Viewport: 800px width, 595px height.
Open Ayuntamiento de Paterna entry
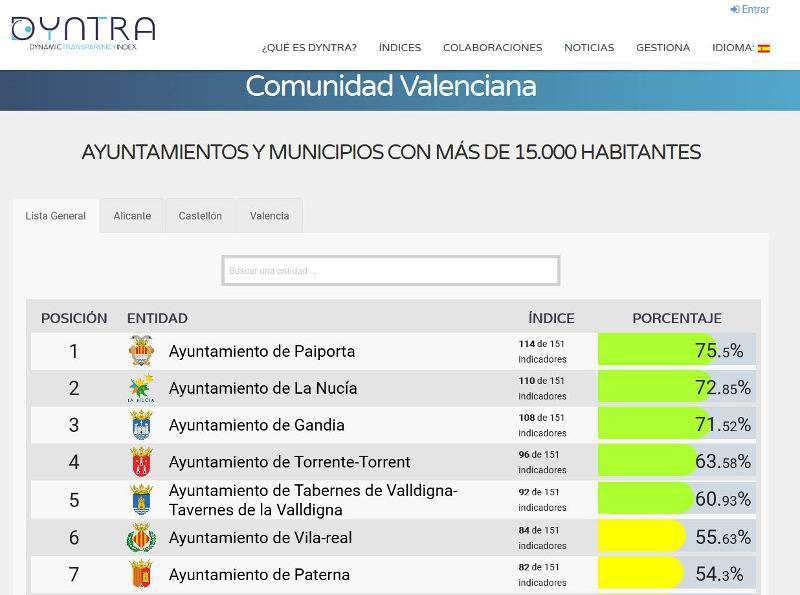[x=259, y=575]
